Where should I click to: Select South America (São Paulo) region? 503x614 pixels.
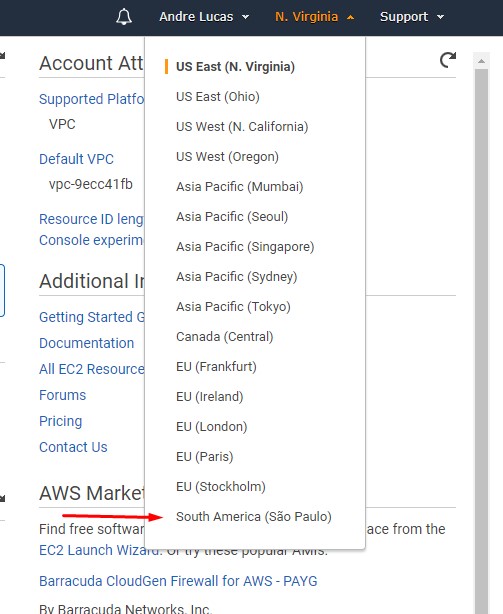coord(254,516)
